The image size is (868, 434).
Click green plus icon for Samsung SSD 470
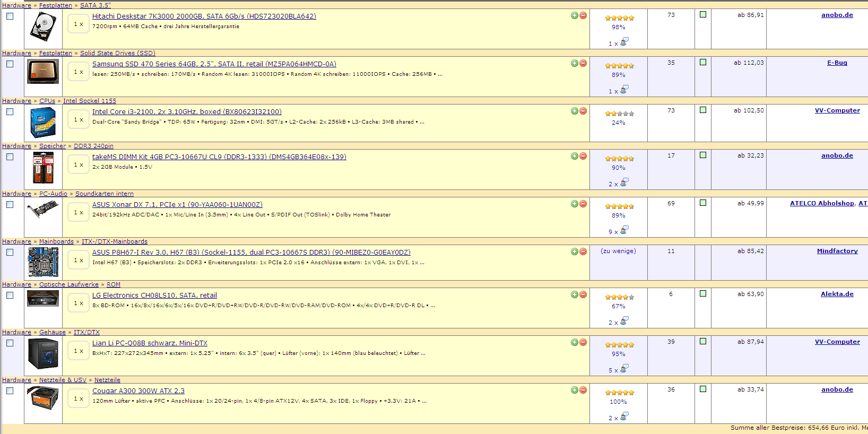pos(575,63)
